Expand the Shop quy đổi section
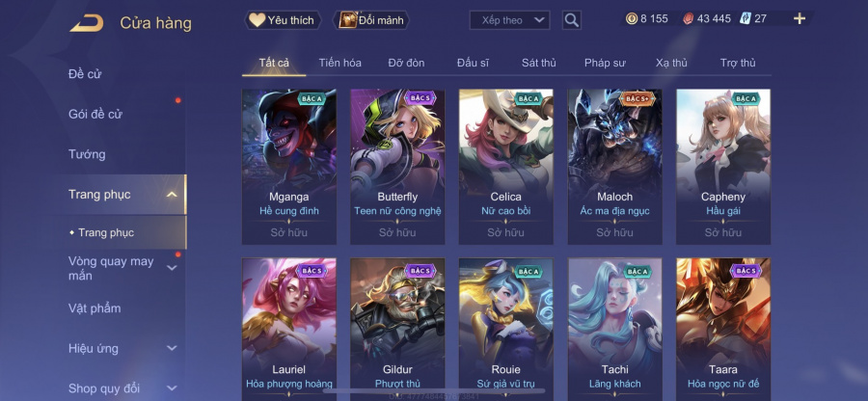The width and height of the screenshot is (868, 401). (x=173, y=388)
